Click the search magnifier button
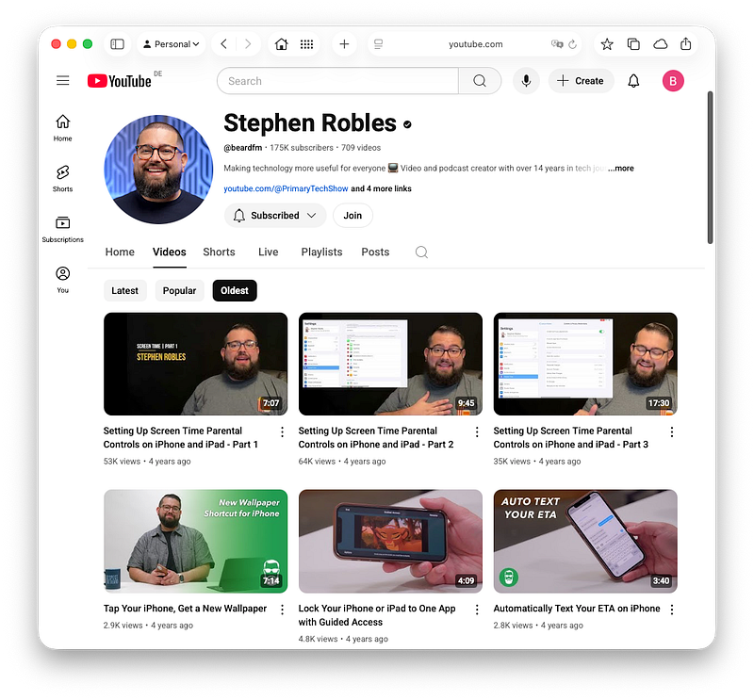Image resolution: width=754 pixels, height=700 pixels. 480,81
